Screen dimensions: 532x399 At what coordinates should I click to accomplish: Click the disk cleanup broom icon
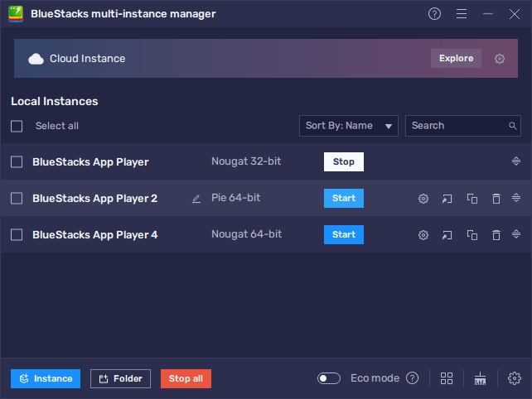tap(480, 378)
